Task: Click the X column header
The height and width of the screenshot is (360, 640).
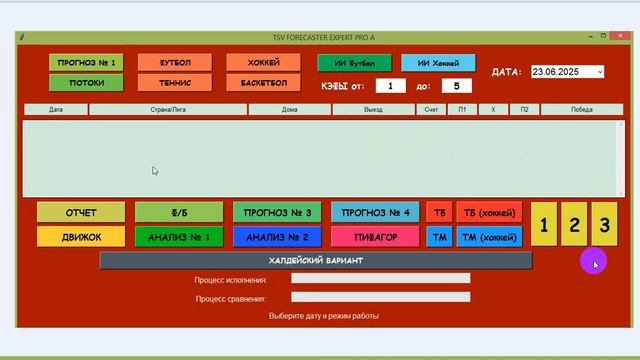Action: tap(493, 109)
